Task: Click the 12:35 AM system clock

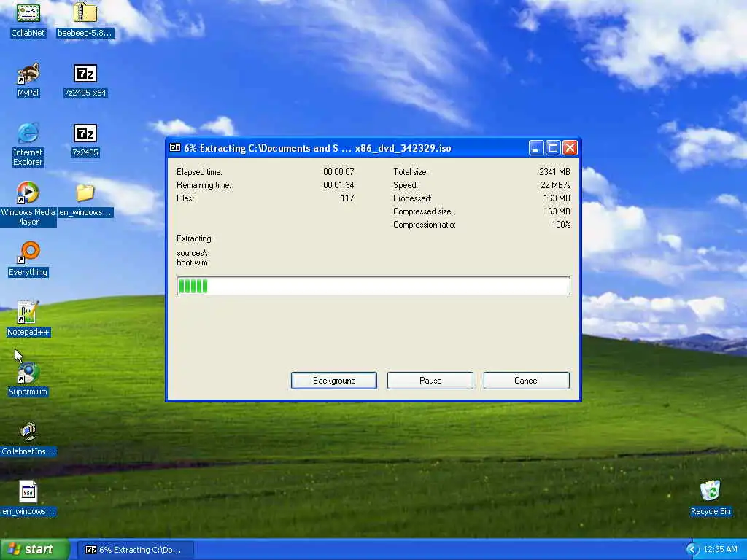Action: coord(720,550)
